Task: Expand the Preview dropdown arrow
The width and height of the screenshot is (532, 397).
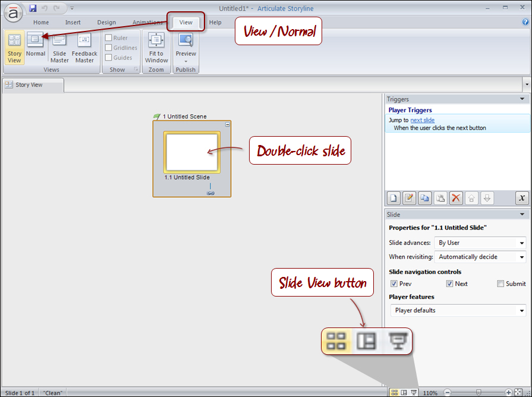Action: (185, 61)
